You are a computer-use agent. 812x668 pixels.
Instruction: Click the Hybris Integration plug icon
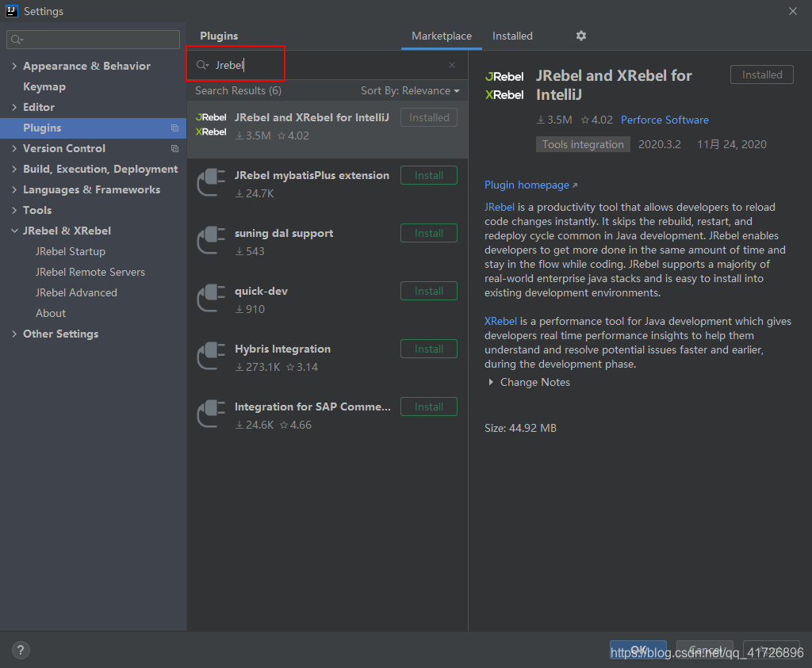click(x=211, y=356)
